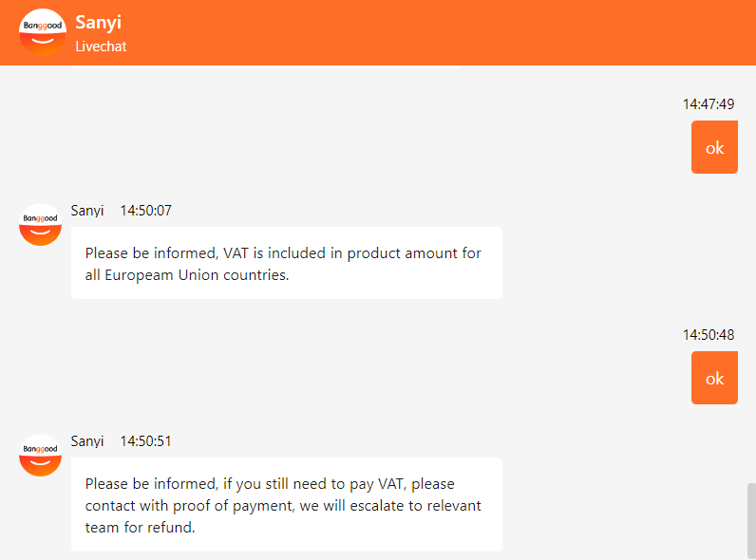Viewport: 756px width, 560px height.
Task: Click the Sanyi name above the 14:50:51 message
Action: (87, 441)
